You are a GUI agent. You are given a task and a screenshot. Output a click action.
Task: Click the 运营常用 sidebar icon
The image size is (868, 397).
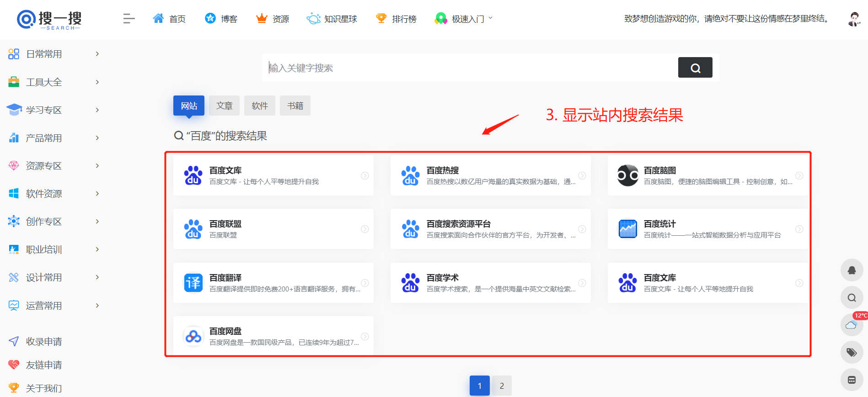(14, 306)
